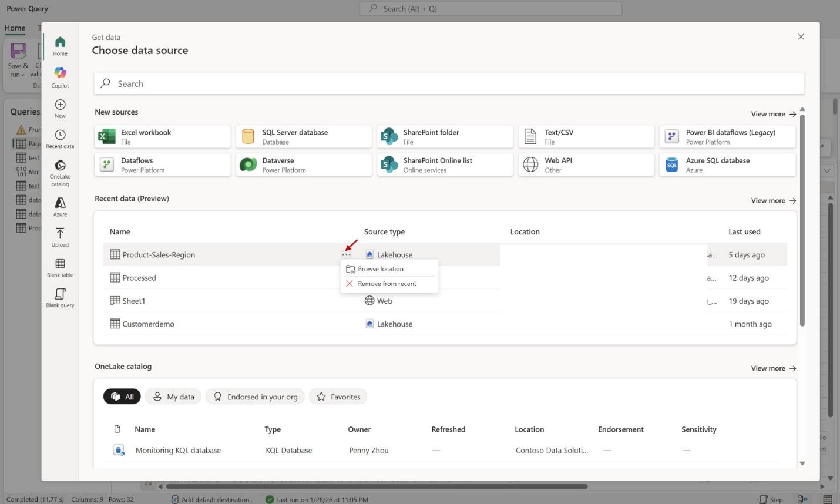Select Remove from recent in the menu
This screenshot has height=504, width=840.
coord(387,283)
